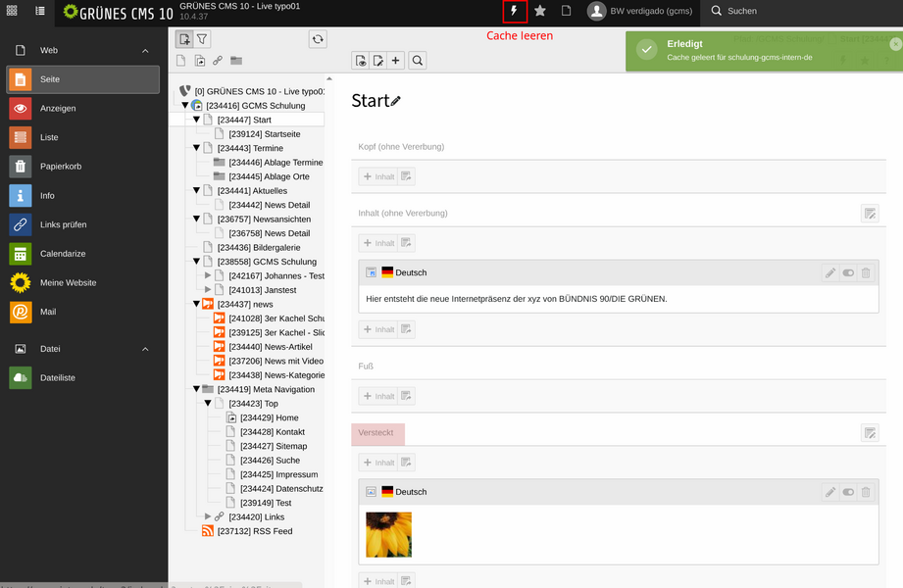This screenshot has height=588, width=903.
Task: Expand the [241013] Janstest node
Action: click(208, 290)
